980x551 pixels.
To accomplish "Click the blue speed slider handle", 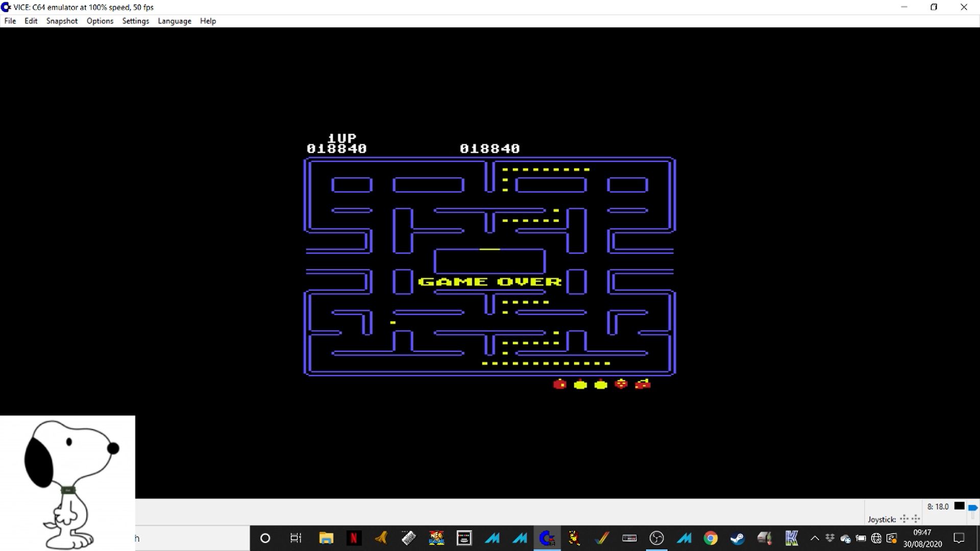I will click(x=972, y=508).
